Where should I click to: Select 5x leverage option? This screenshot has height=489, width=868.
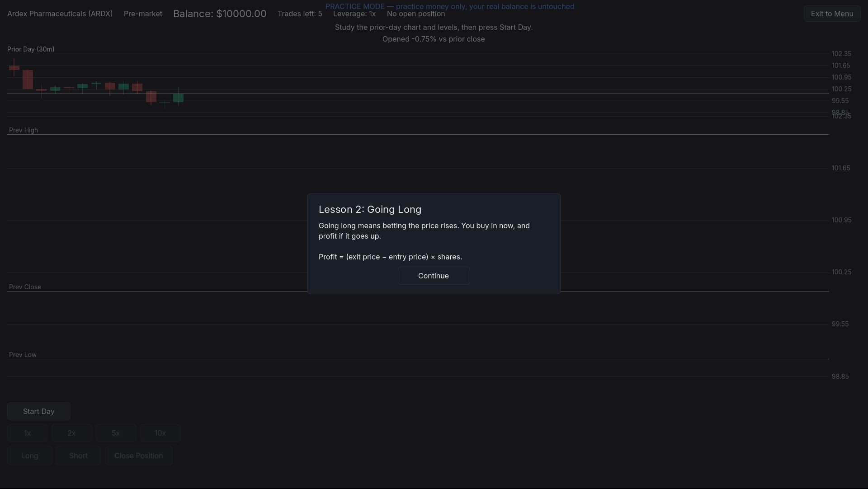(116, 433)
